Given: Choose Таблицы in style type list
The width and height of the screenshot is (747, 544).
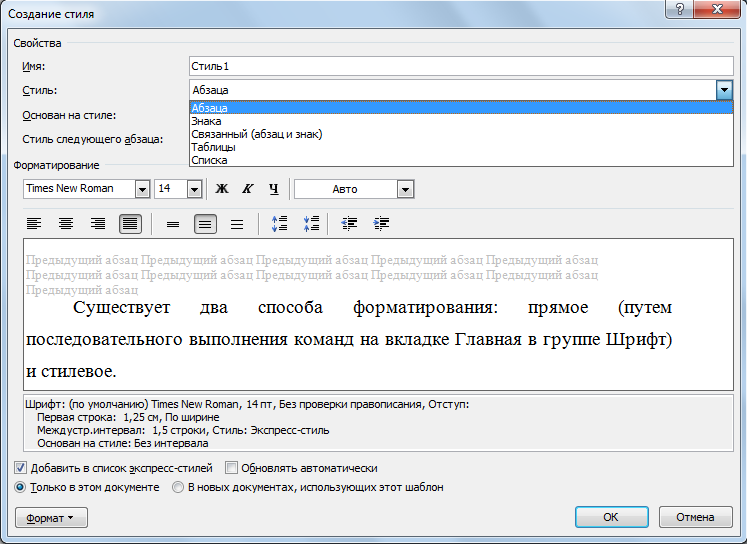Looking at the screenshot, I should pos(461,147).
